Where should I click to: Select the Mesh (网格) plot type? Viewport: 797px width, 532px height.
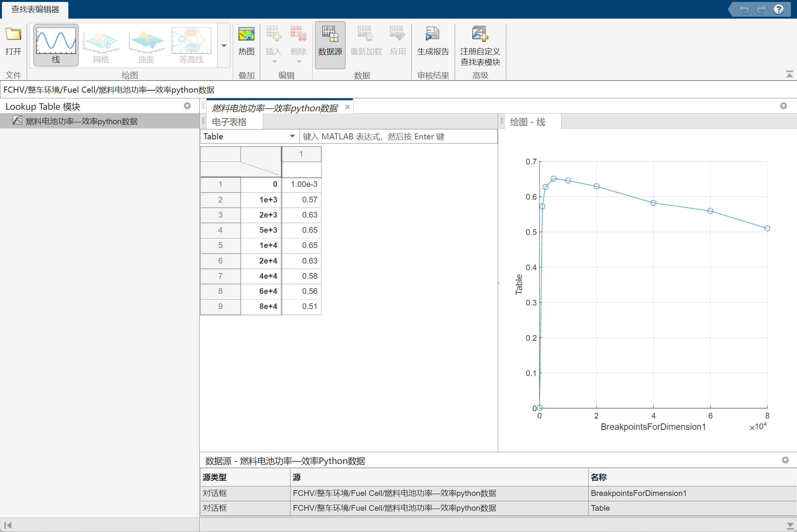[x=101, y=45]
